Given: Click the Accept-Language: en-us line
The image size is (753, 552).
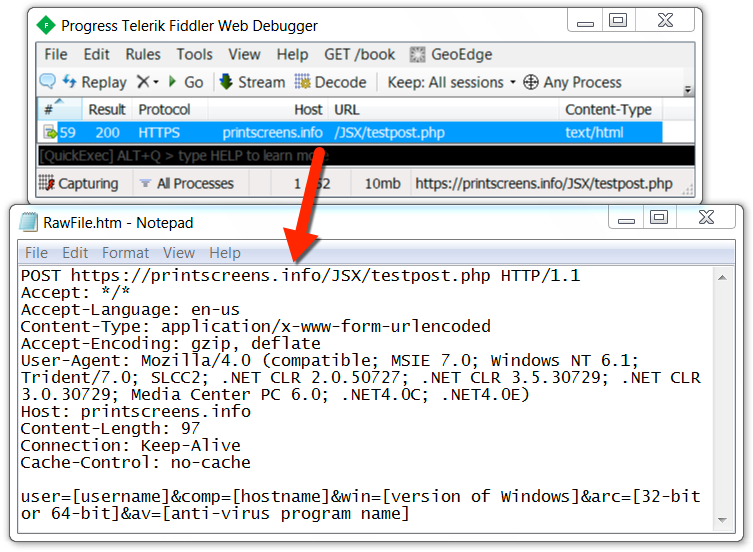Looking at the screenshot, I should (130, 310).
